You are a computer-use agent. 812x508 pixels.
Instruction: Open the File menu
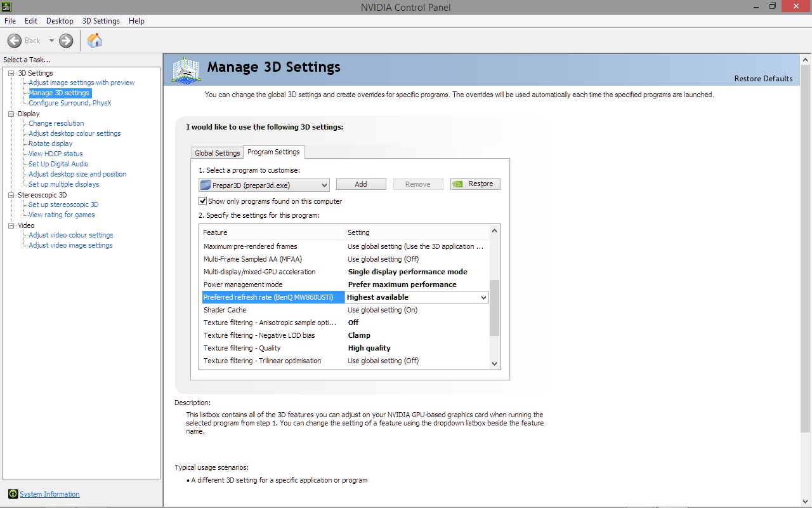10,21
